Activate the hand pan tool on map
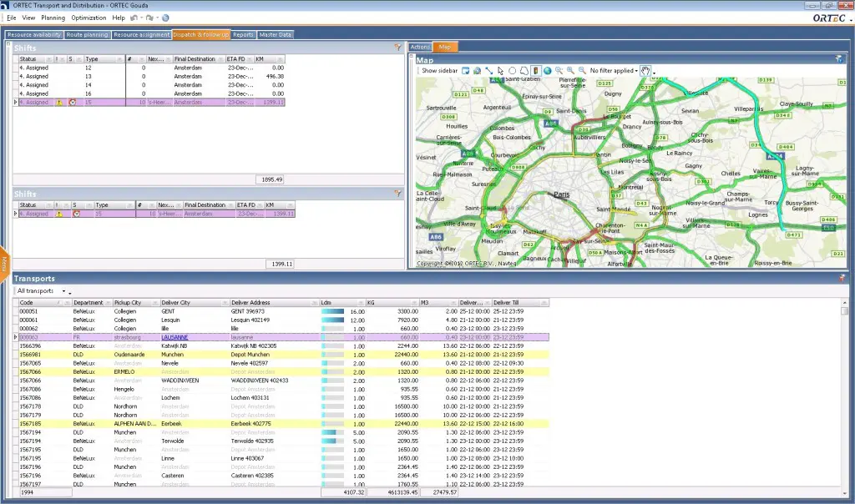 click(645, 71)
